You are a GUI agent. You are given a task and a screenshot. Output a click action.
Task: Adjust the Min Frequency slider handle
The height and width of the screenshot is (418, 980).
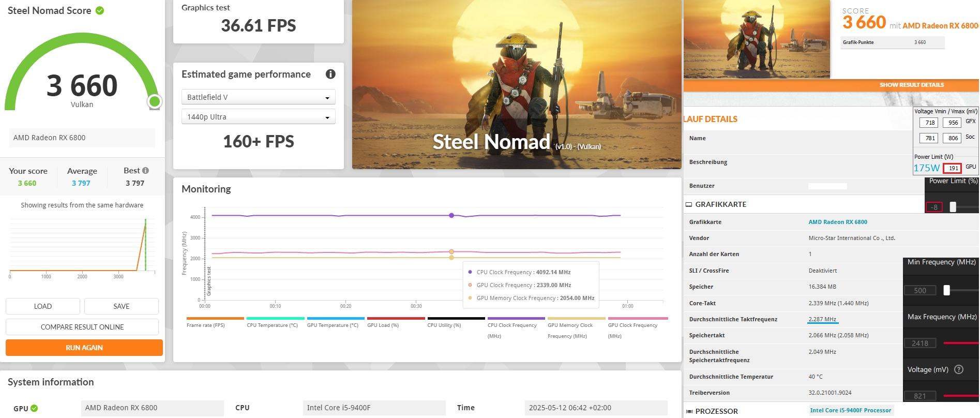pos(946,290)
